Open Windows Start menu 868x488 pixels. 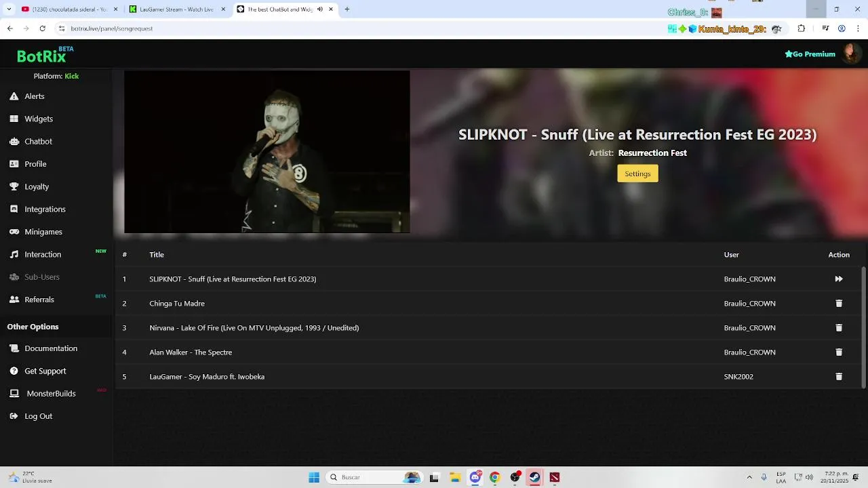tap(314, 477)
